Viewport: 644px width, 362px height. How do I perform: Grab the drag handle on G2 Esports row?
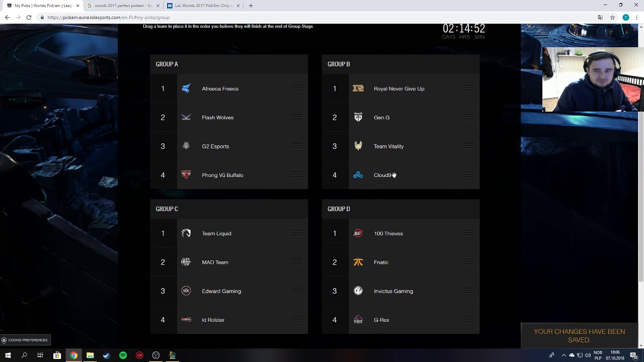tap(297, 146)
